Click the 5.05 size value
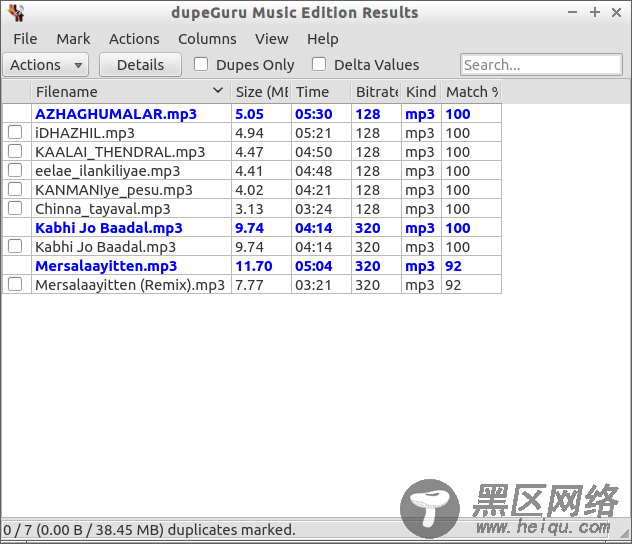 pos(249,114)
